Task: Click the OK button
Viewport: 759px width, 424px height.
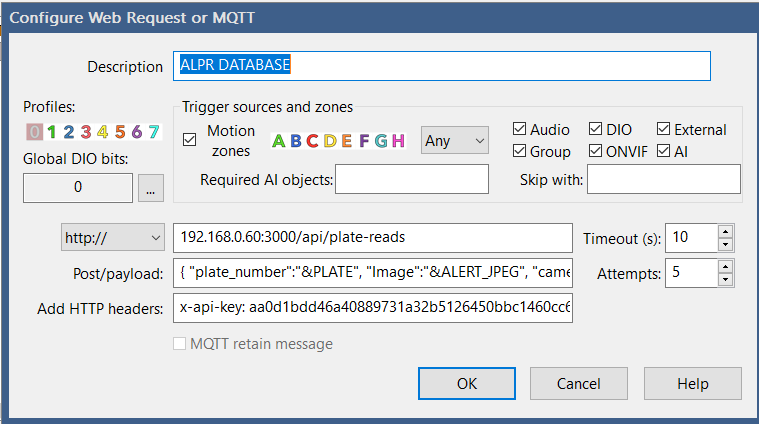Action: pos(467,383)
